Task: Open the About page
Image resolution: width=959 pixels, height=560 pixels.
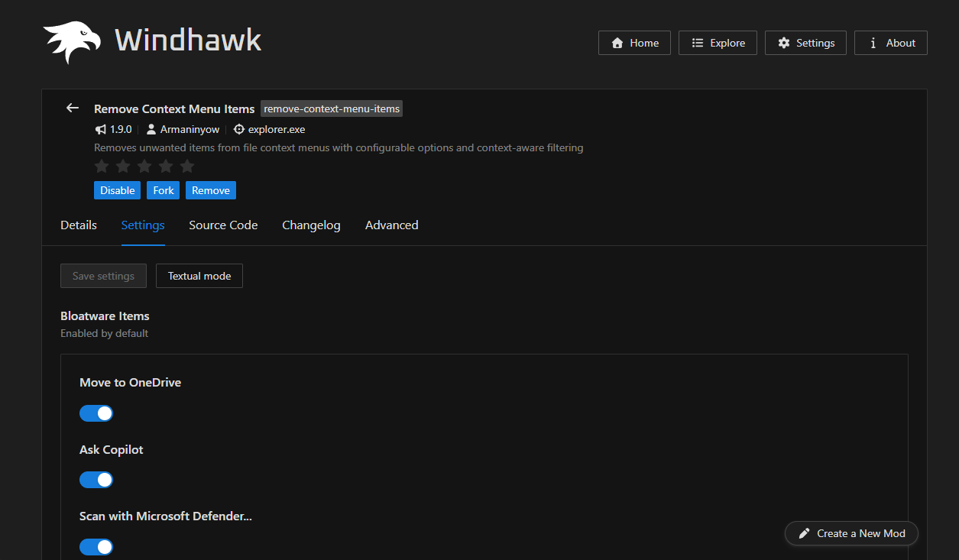Action: 891,43
